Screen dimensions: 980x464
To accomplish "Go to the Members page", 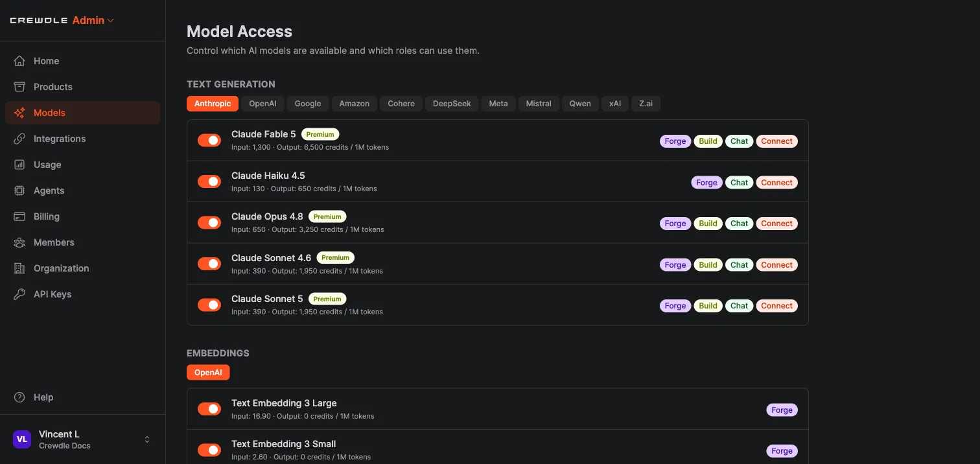I will pyautogui.click(x=83, y=242).
